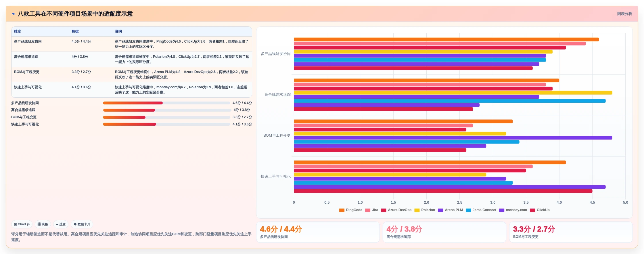Click the 4.1分 / 3.6分 table cell
Screen dimensions: 644x254
[x=81, y=87]
